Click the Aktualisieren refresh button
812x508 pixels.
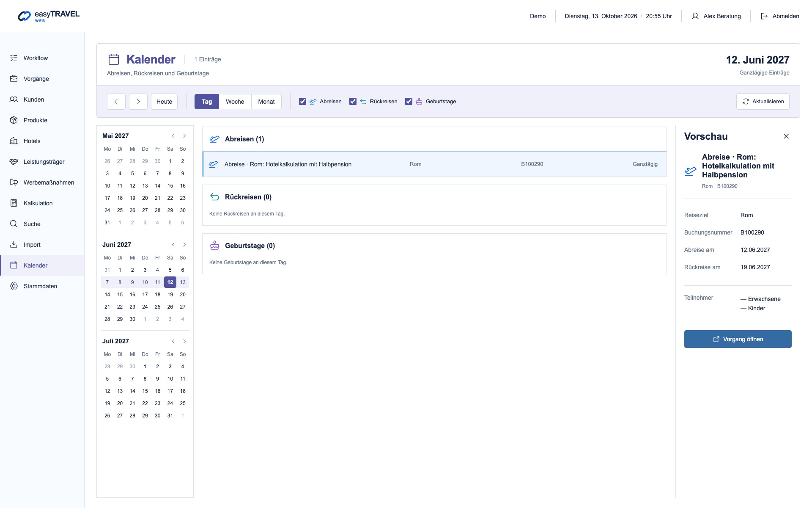coord(763,102)
